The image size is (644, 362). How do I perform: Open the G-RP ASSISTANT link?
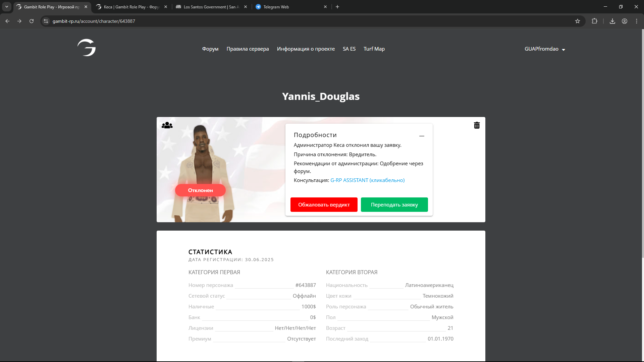pos(367,180)
